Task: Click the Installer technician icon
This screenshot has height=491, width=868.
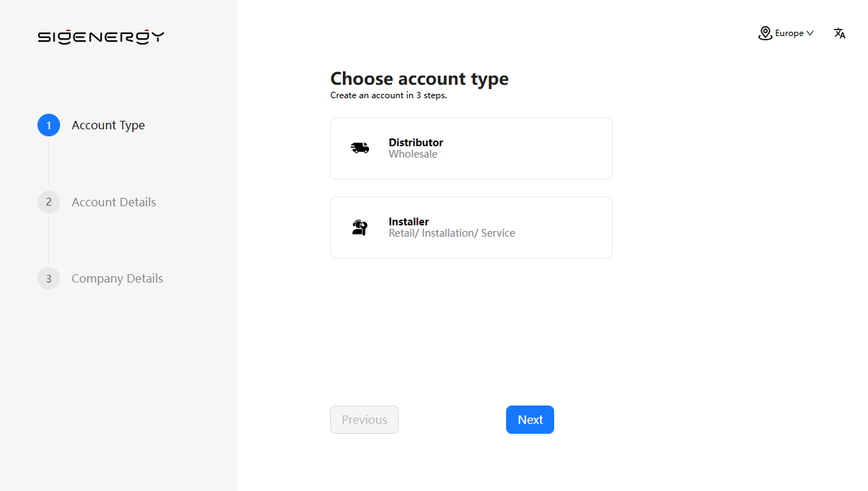Action: [360, 227]
